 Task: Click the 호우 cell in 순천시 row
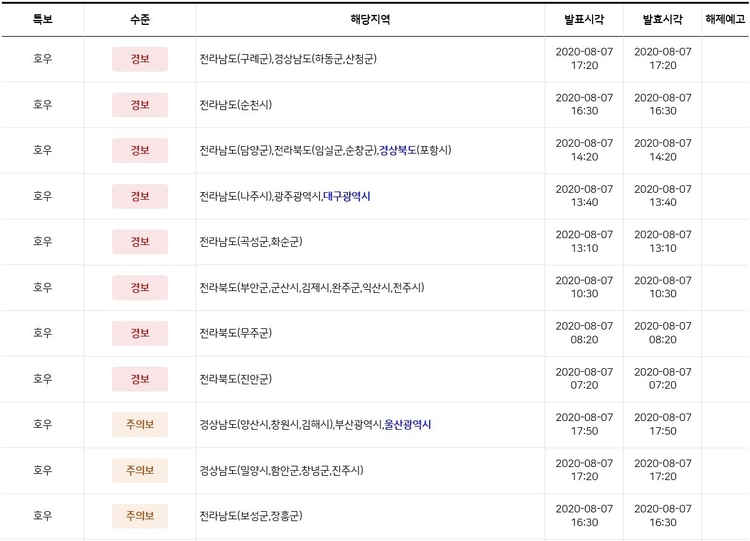(43, 105)
